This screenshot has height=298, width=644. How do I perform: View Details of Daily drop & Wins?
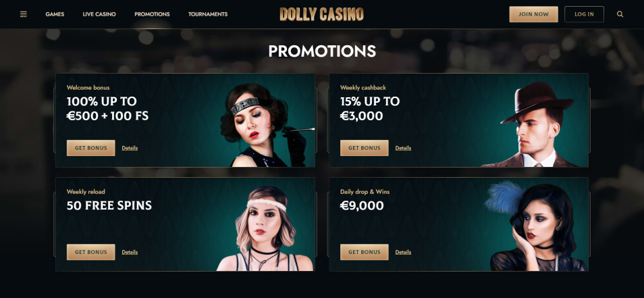[403, 252]
